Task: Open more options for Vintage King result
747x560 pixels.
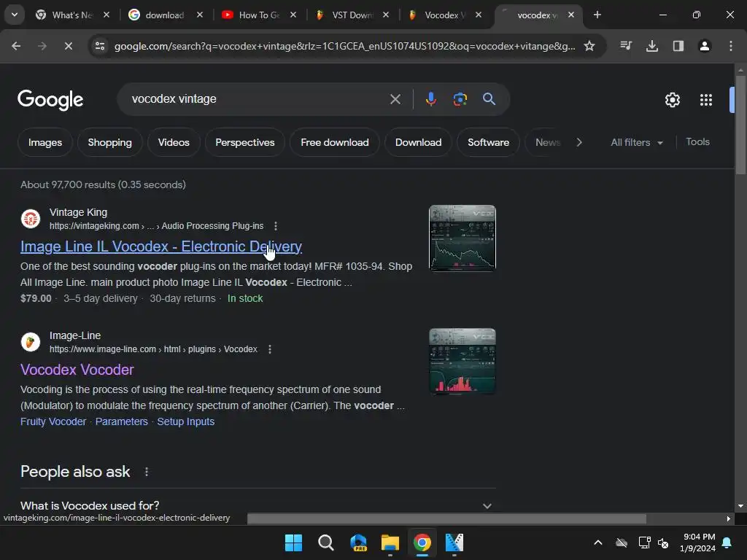Action: [x=276, y=226]
